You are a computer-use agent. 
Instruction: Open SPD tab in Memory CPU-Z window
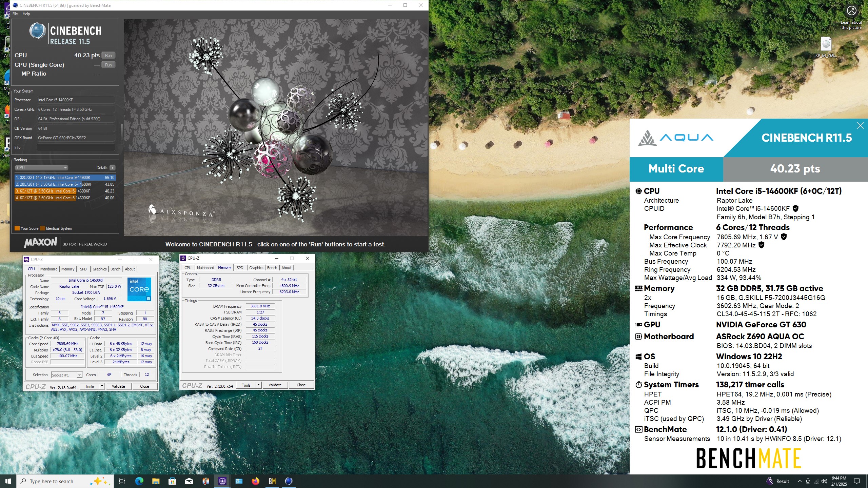point(240,268)
